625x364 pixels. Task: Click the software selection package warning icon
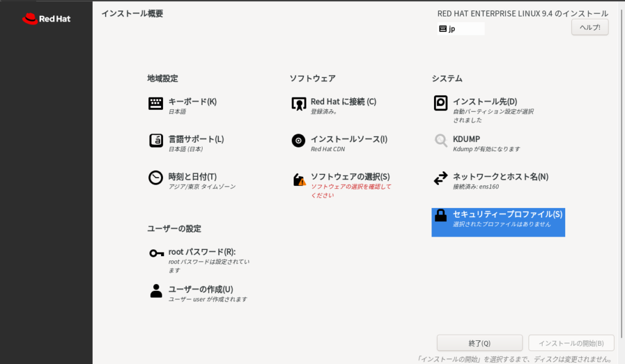[x=299, y=180]
